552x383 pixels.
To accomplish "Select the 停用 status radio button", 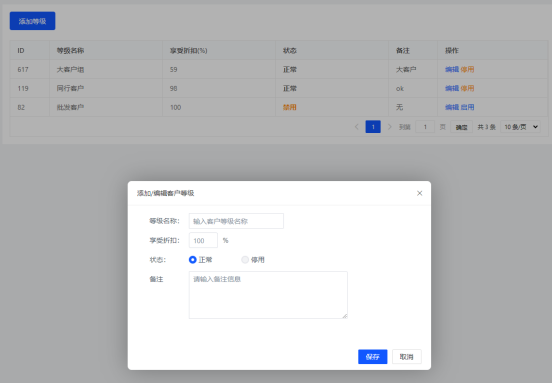I will click(245, 260).
